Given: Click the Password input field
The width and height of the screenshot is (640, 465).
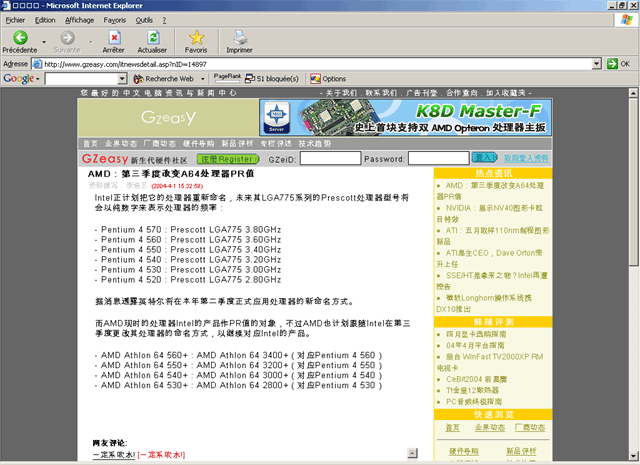Looking at the screenshot, I should click(x=439, y=158).
